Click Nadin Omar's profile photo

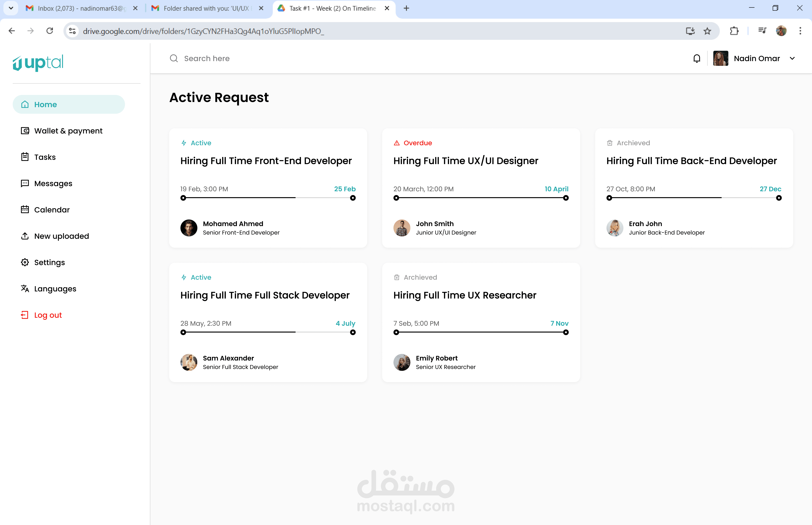pos(721,58)
